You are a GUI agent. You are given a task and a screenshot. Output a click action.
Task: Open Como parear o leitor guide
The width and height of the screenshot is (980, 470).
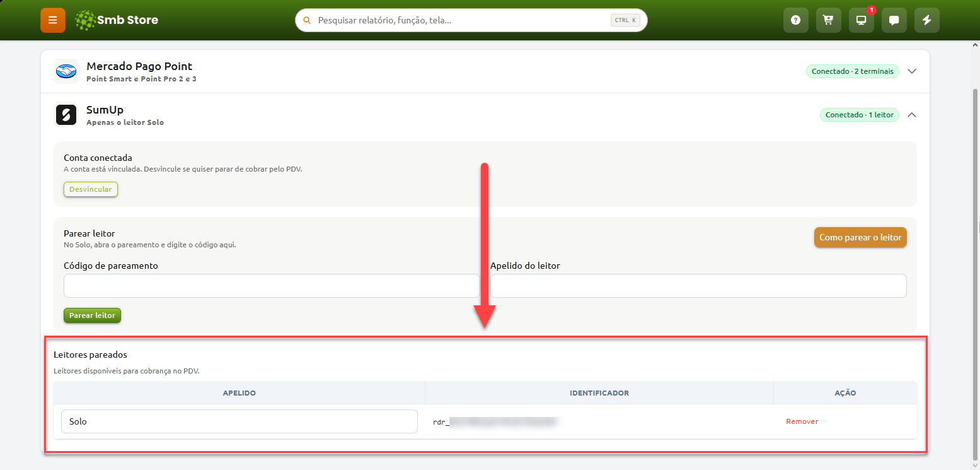[860, 237]
